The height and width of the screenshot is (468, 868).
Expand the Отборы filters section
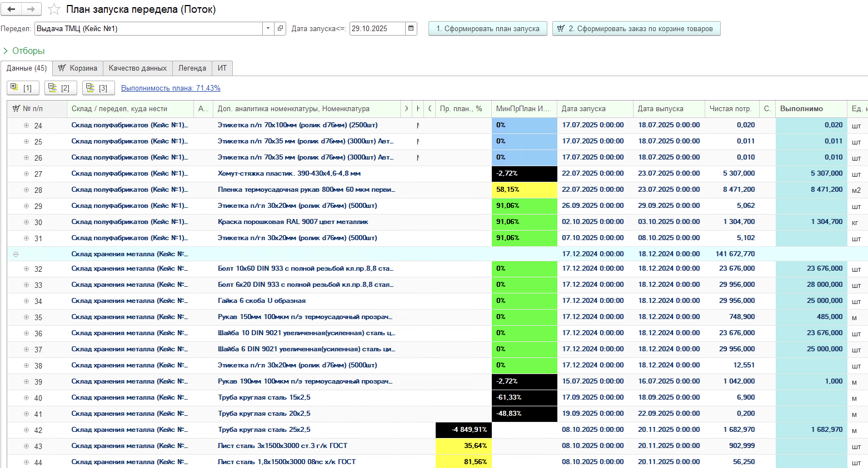(x=24, y=51)
